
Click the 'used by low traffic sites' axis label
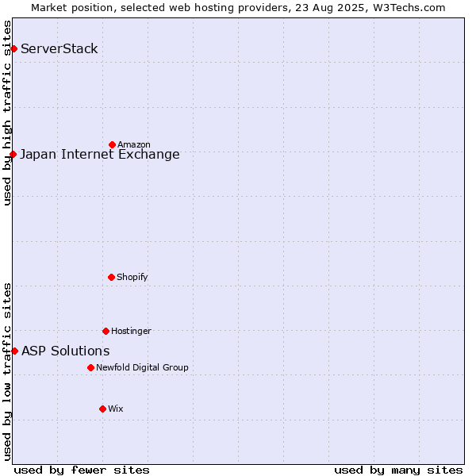[6, 372]
